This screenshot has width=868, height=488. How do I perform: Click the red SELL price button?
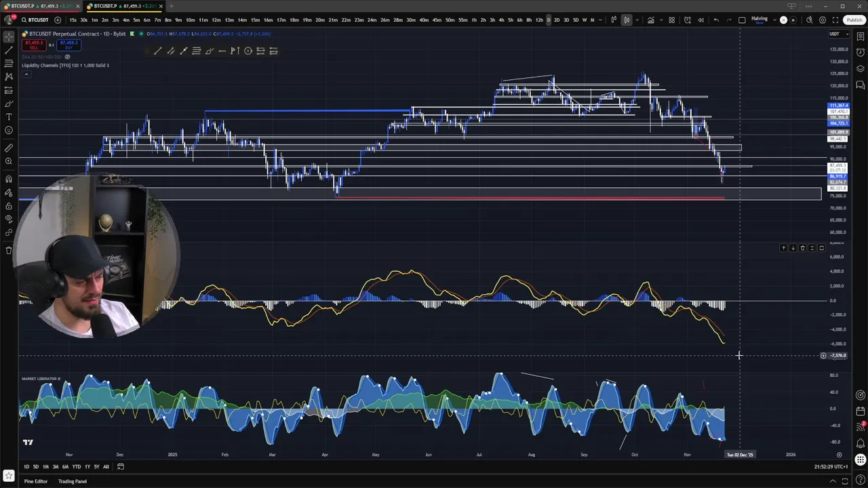tap(33, 45)
